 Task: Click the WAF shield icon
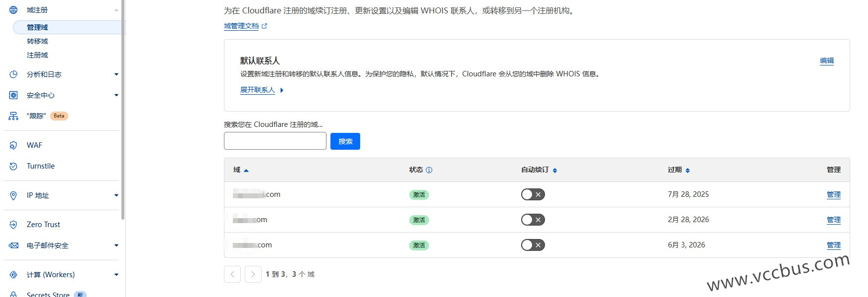coord(13,145)
